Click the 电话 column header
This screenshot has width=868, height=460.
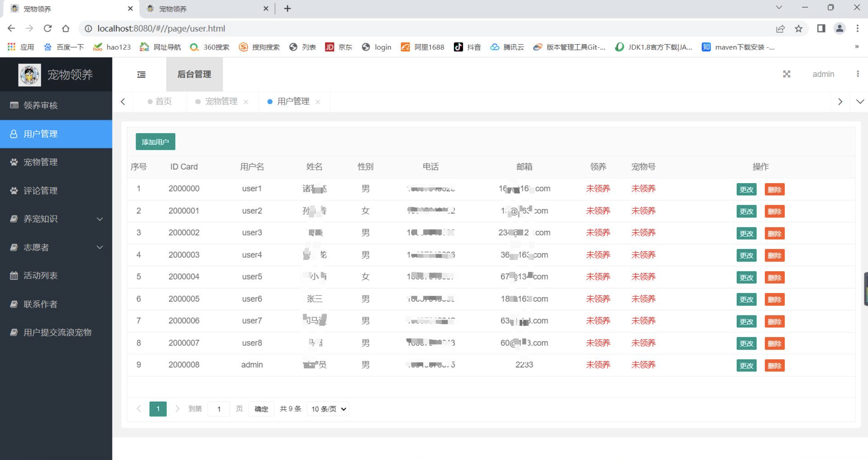pos(431,167)
